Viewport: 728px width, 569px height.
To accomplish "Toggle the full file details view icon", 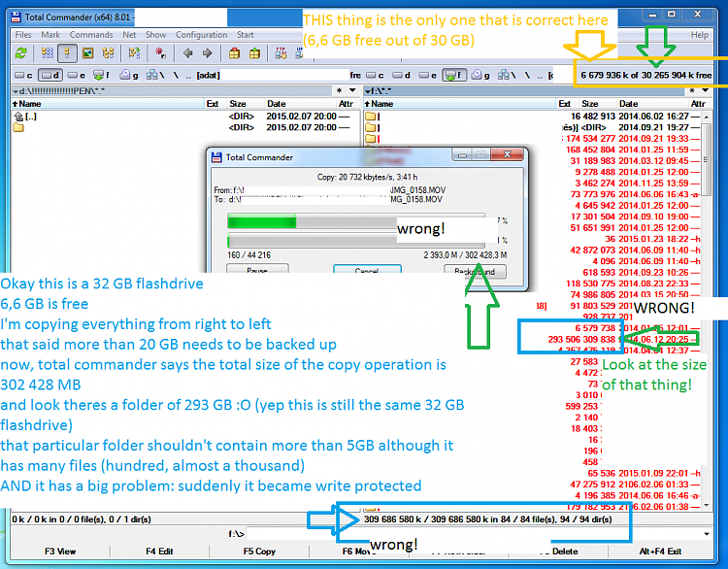I will point(67,53).
